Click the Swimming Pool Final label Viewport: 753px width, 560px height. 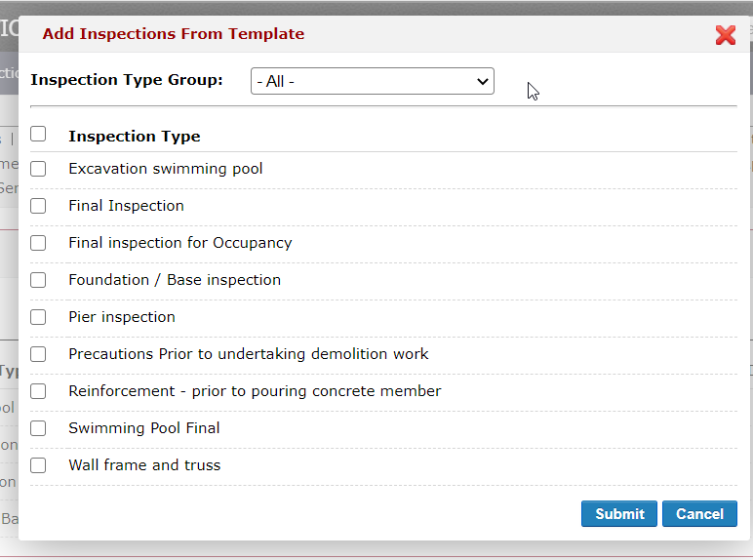tap(143, 428)
